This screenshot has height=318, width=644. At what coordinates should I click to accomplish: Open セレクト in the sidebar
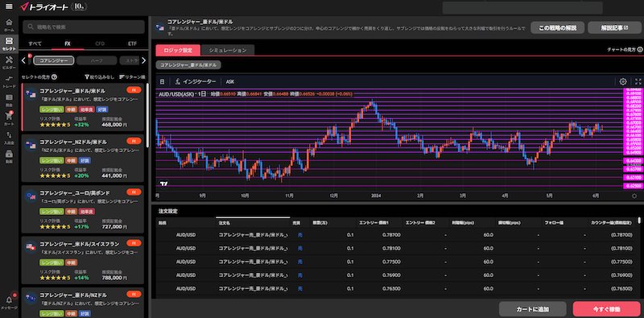[x=9, y=43]
